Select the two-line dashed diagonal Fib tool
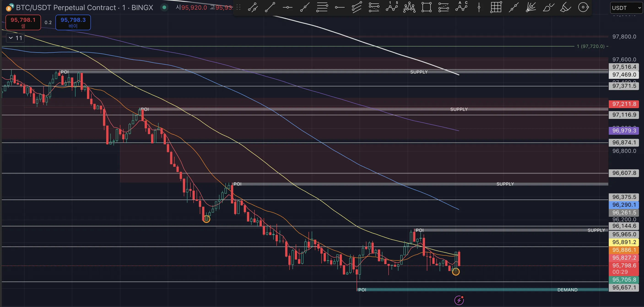 [x=444, y=8]
